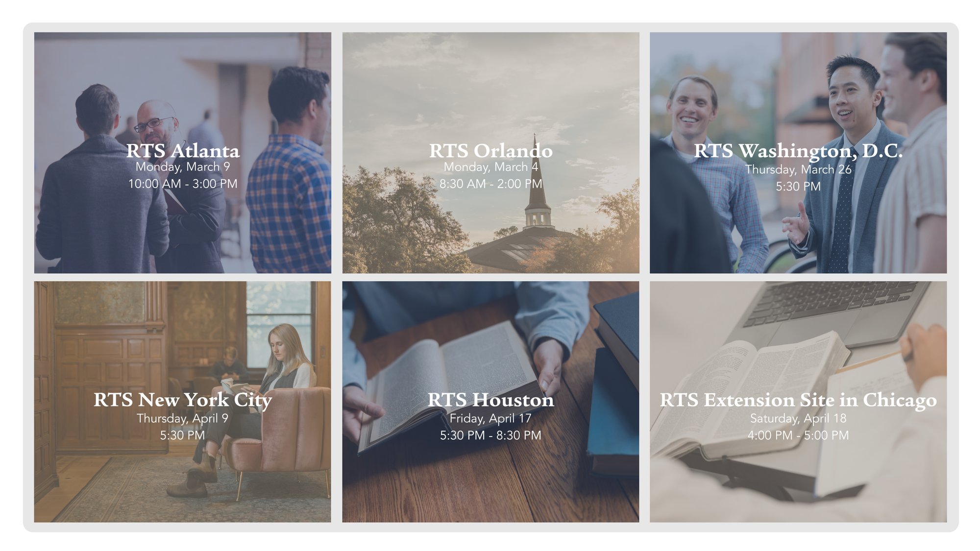Click the 10:00 AM - 3:00 PM time text
This screenshot has width=980, height=551.
coord(183,183)
